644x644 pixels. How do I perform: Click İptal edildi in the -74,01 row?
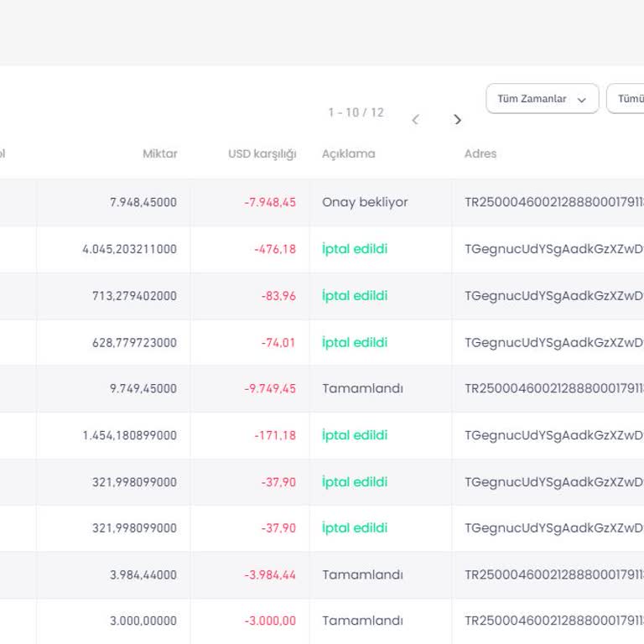point(355,342)
